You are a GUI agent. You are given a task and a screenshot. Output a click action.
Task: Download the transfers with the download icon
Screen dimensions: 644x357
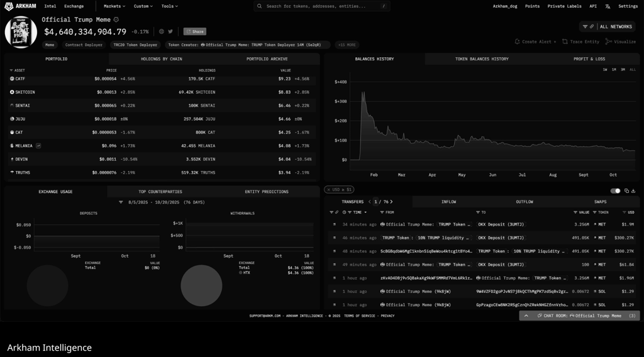633,191
